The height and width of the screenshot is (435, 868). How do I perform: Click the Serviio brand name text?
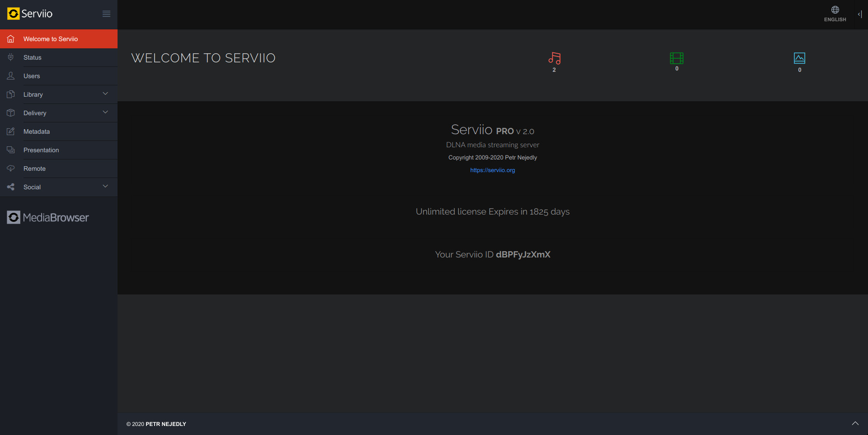[37, 14]
